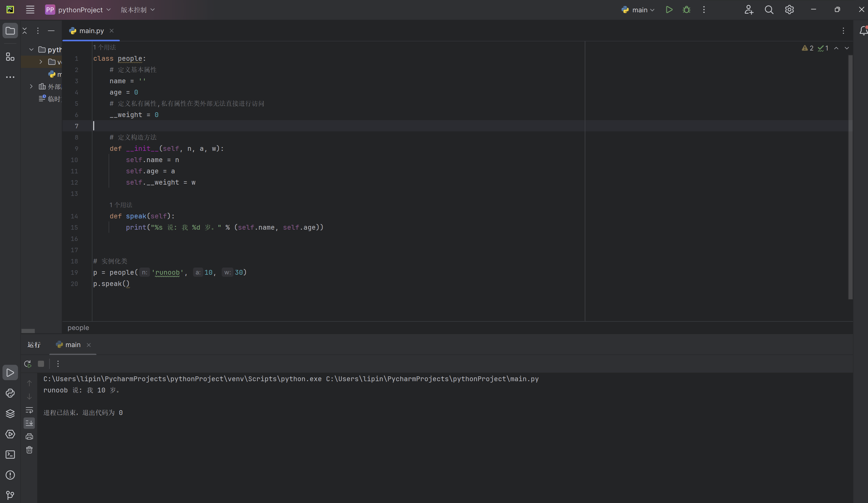Viewport: 868px width, 503px height.
Task: Clear all console output trash icon
Action: point(29,450)
